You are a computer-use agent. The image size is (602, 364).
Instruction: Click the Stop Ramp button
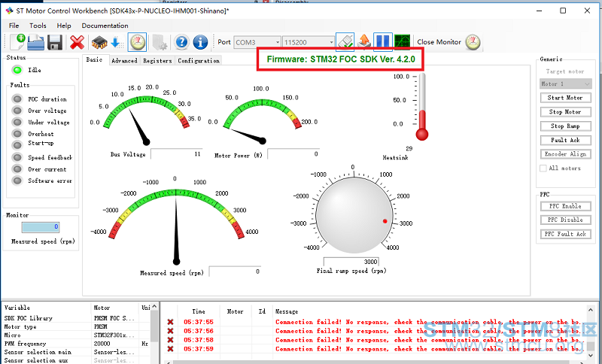(x=565, y=126)
